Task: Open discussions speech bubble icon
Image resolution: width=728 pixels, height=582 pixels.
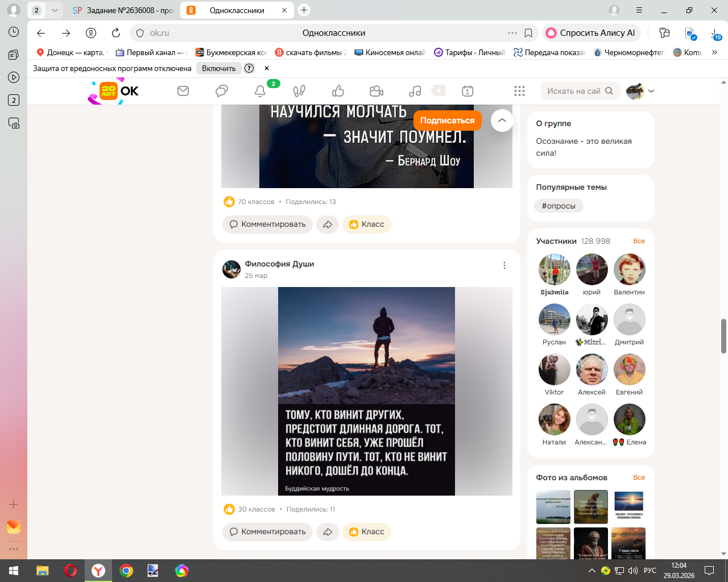Action: pos(222,91)
